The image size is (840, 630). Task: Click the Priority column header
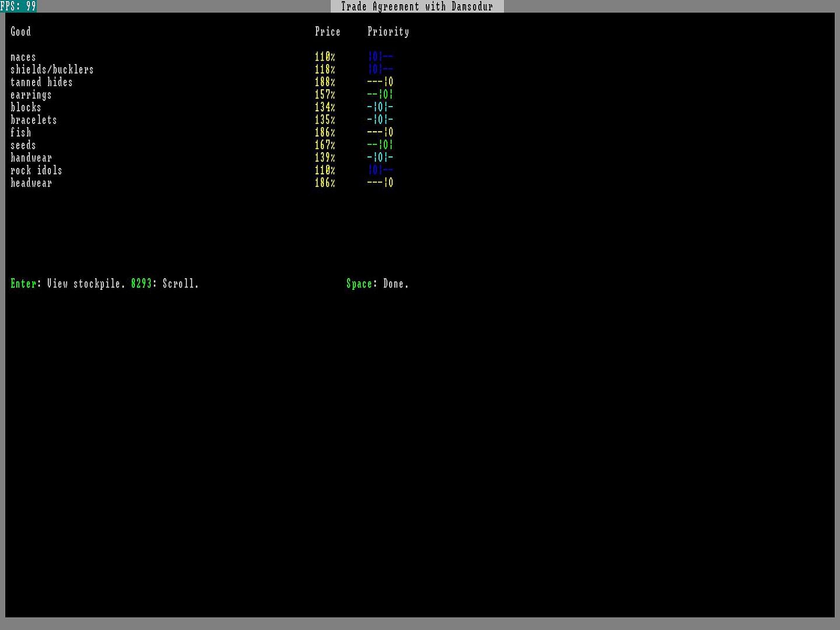tap(388, 32)
